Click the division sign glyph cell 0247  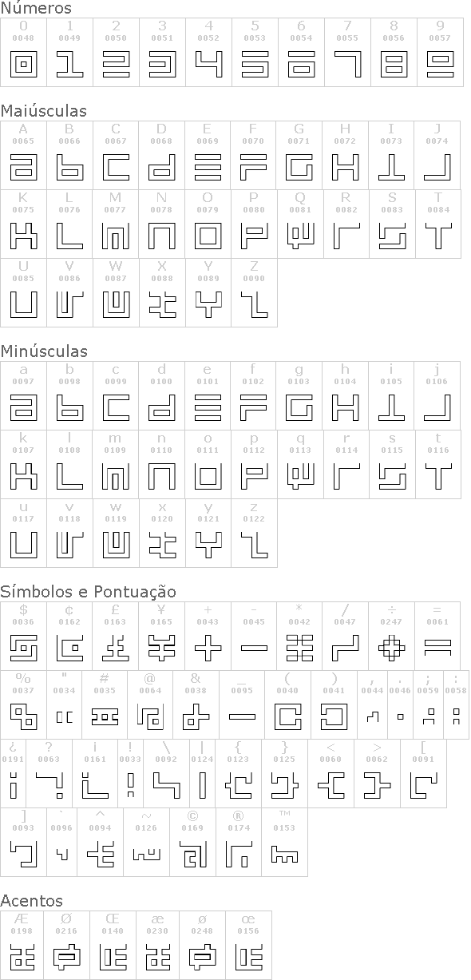click(x=392, y=636)
